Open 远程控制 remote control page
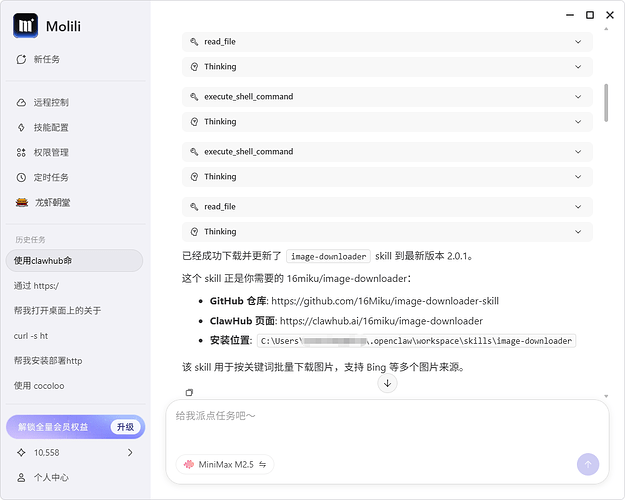The width and height of the screenshot is (625, 500). pos(50,103)
